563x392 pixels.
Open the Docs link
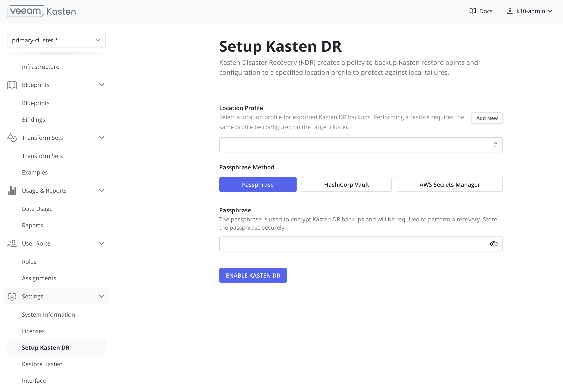(485, 11)
